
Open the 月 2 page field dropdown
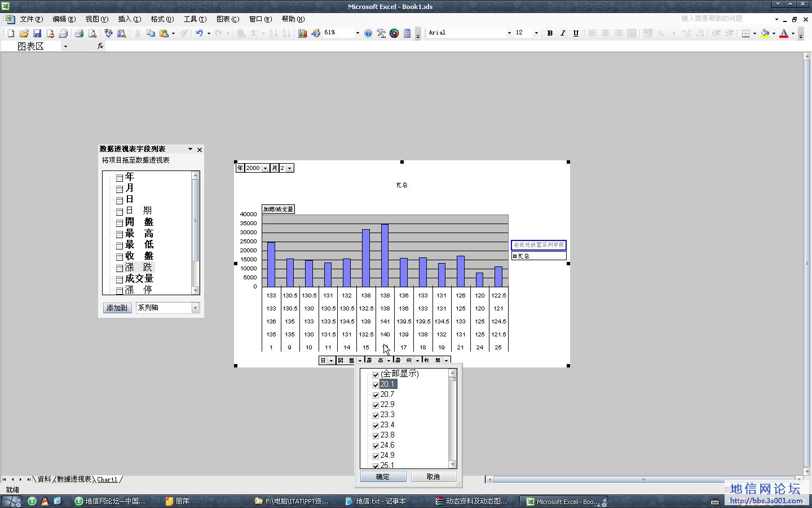coord(289,168)
